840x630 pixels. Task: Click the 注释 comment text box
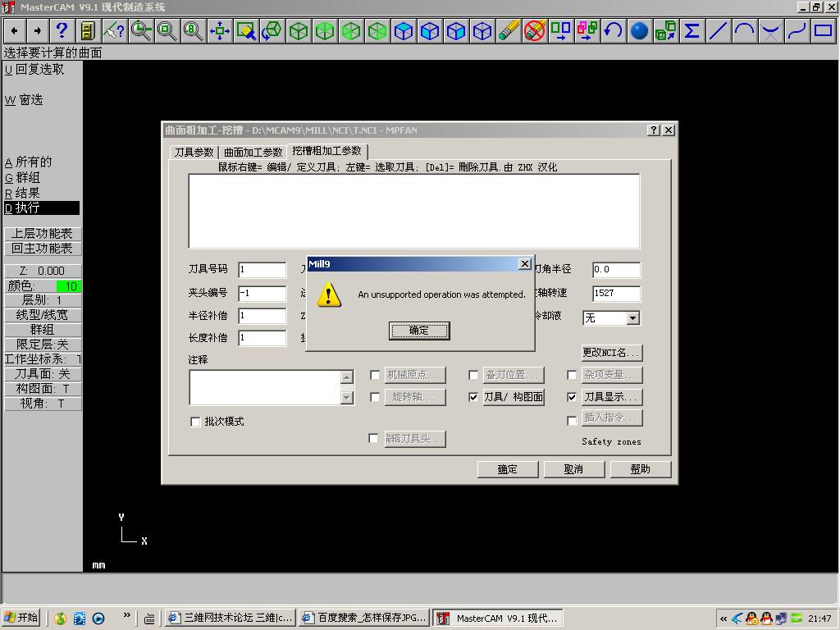tap(266, 387)
